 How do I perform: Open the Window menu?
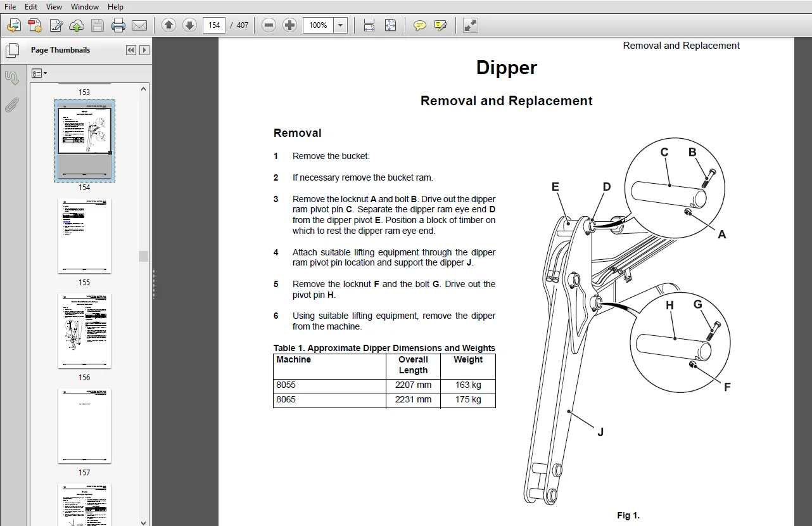point(85,6)
